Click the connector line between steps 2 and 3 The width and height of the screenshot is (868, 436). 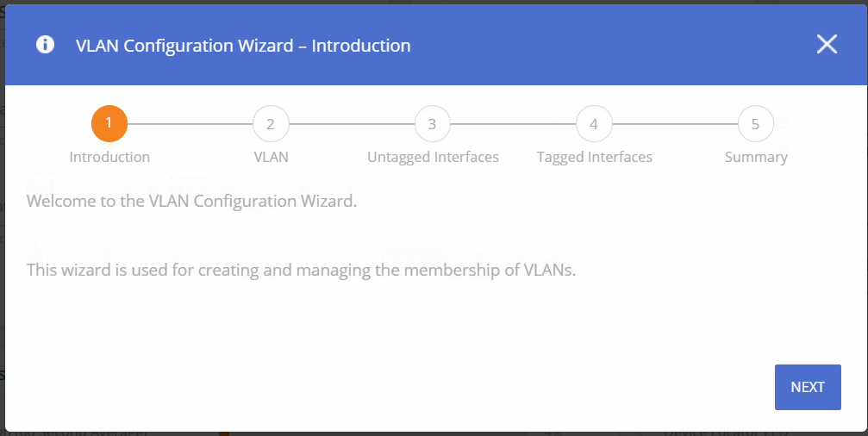coord(352,124)
